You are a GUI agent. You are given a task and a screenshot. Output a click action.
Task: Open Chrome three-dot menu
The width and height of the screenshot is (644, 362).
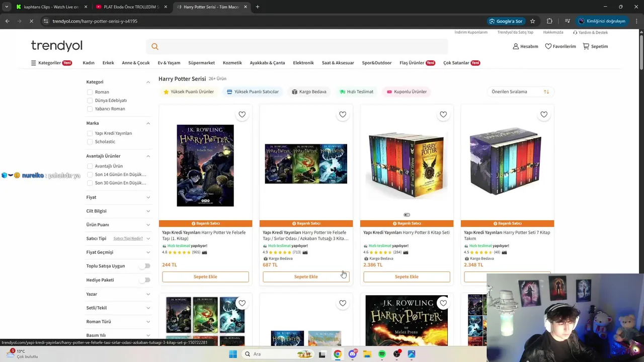point(637,21)
